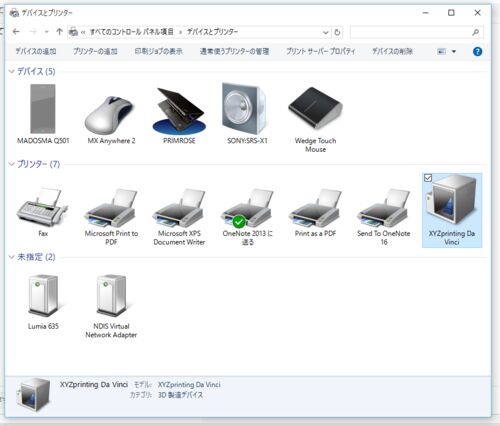Close the デバイスとプリンター window
The height and width of the screenshot is (426, 500).
point(477,13)
